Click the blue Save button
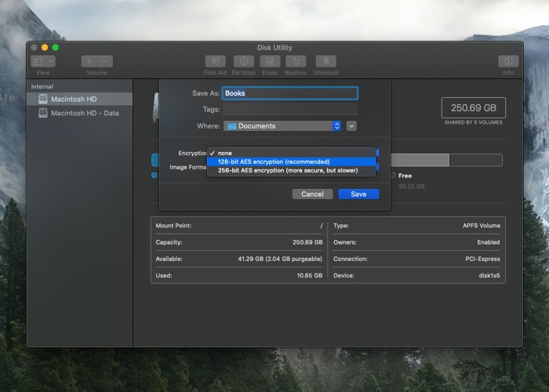 click(358, 194)
